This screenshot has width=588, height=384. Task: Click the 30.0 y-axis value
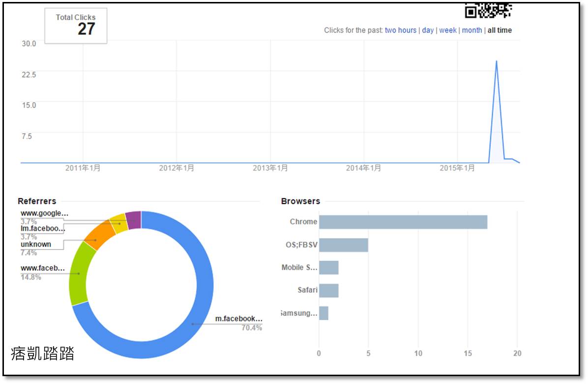(29, 43)
